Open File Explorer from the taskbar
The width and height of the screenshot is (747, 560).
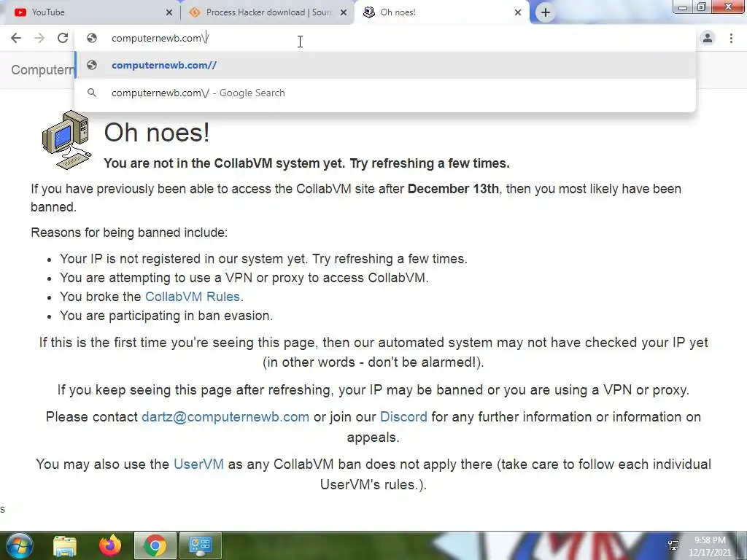(x=65, y=545)
